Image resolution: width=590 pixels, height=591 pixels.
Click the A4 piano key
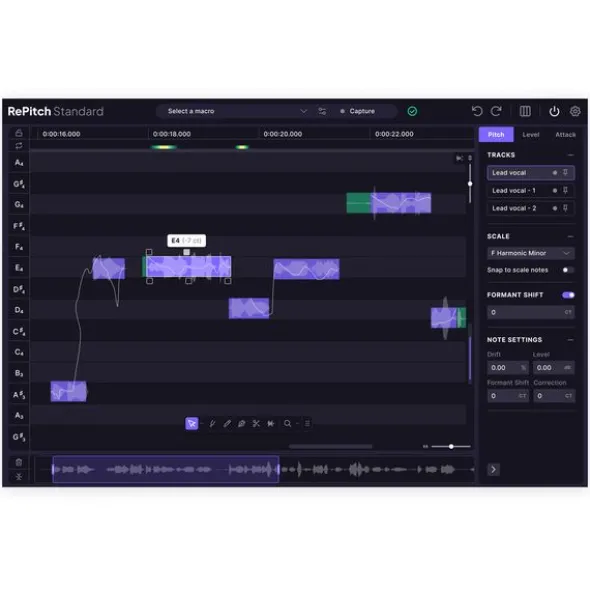coord(18,162)
